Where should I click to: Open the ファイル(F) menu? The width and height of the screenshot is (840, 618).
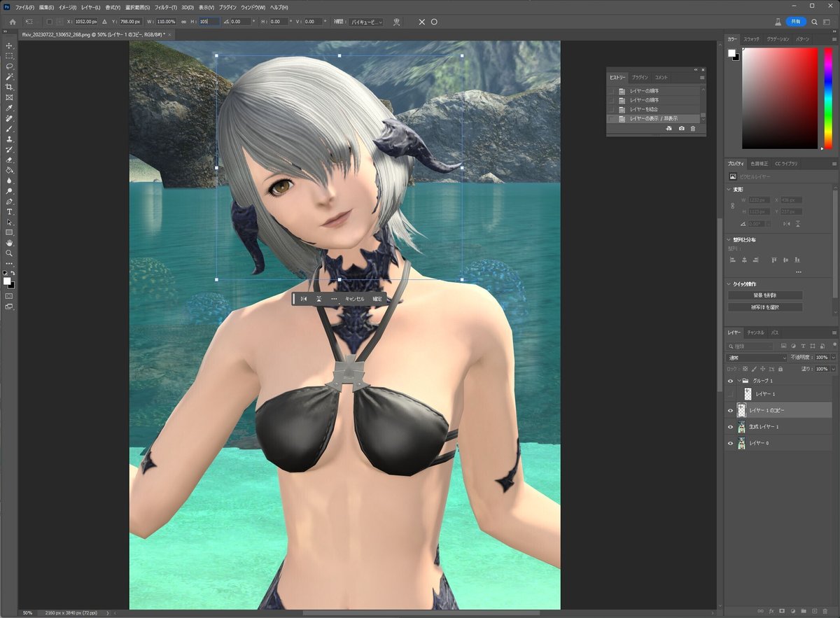pyautogui.click(x=24, y=7)
